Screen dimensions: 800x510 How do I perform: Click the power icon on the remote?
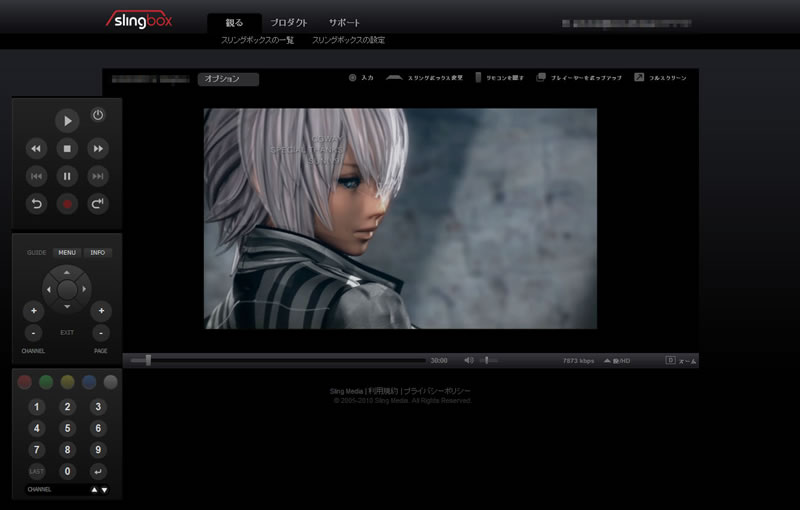pos(98,115)
